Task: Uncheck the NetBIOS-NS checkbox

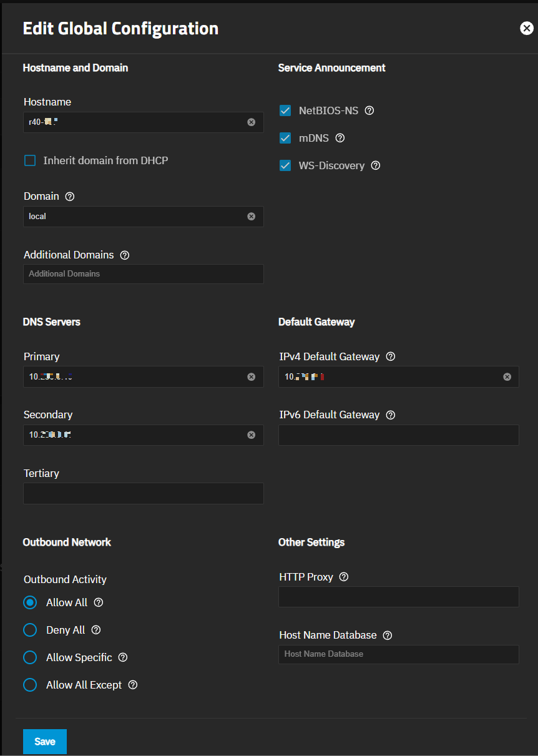Action: click(285, 110)
